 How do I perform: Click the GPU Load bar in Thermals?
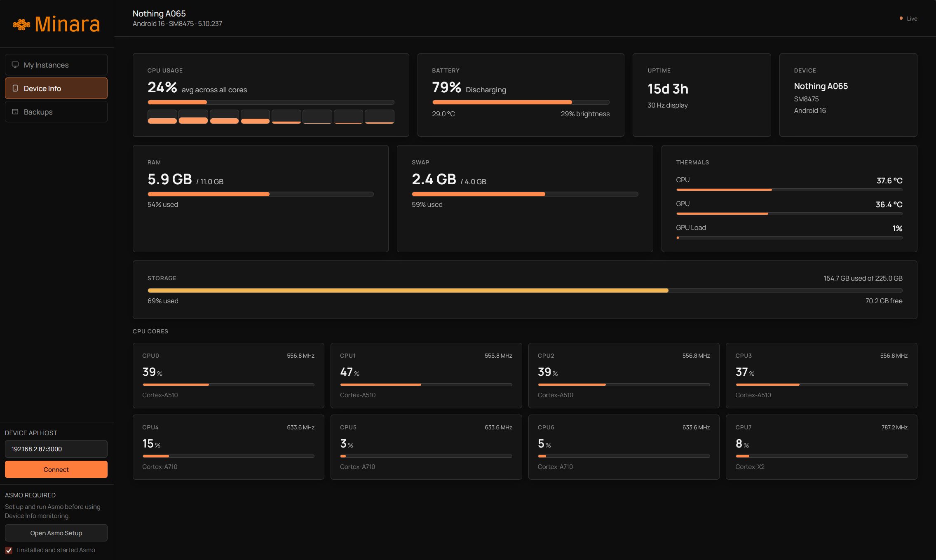coord(789,238)
